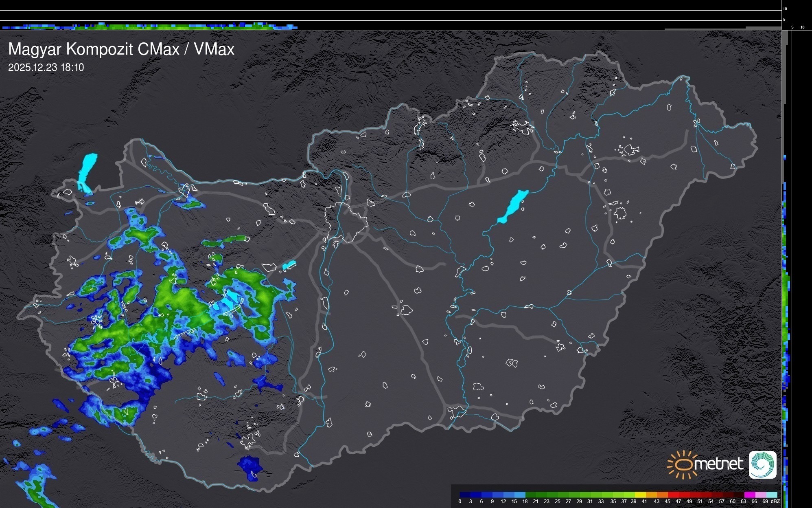
Task: Select the magenta 63 dBZ legend swatch
Action: 749,495
